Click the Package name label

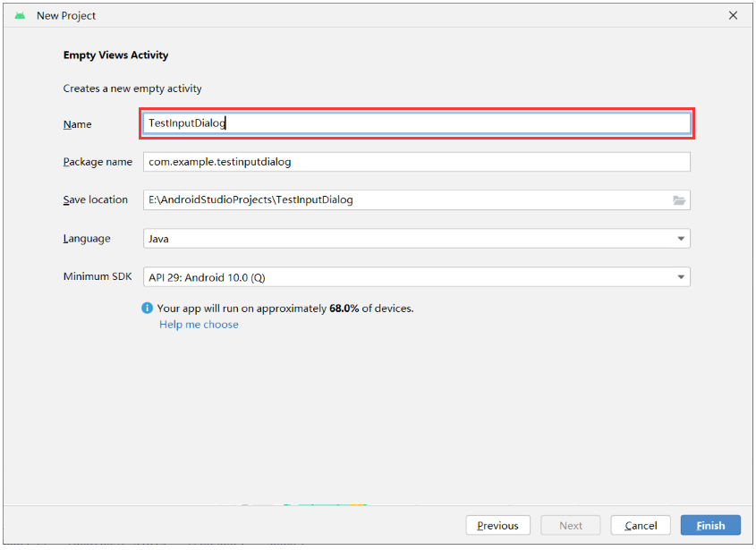(x=98, y=162)
